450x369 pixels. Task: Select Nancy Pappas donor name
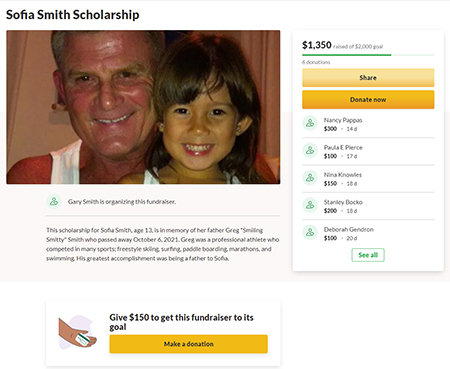pyautogui.click(x=343, y=120)
